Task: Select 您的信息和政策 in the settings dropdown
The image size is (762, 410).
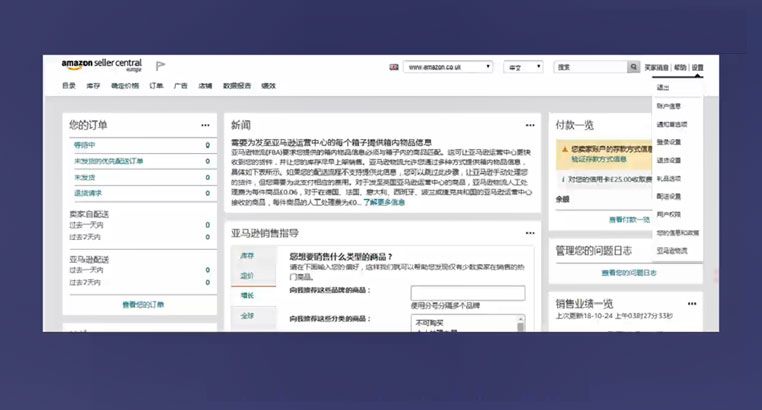Action: point(677,233)
